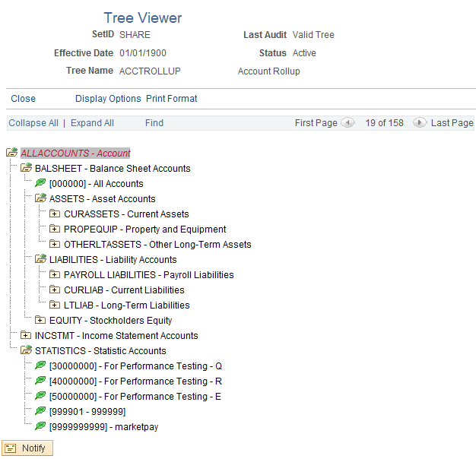Expand the CURASSETS folder node

coord(55,214)
